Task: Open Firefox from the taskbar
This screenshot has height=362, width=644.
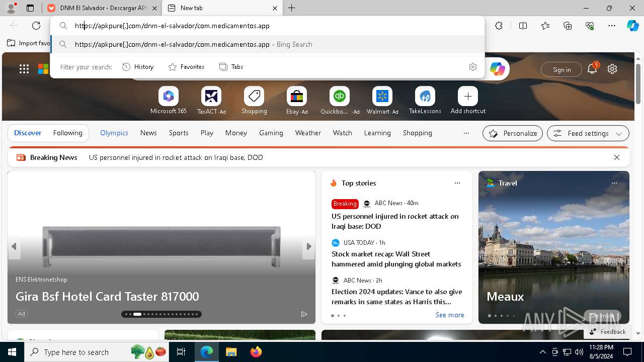Action: (256, 352)
